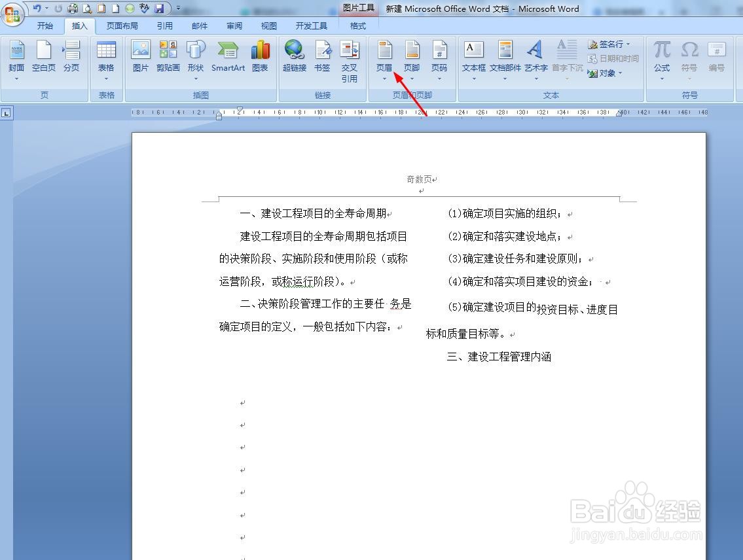Click the 签名行 signature line button

609,44
